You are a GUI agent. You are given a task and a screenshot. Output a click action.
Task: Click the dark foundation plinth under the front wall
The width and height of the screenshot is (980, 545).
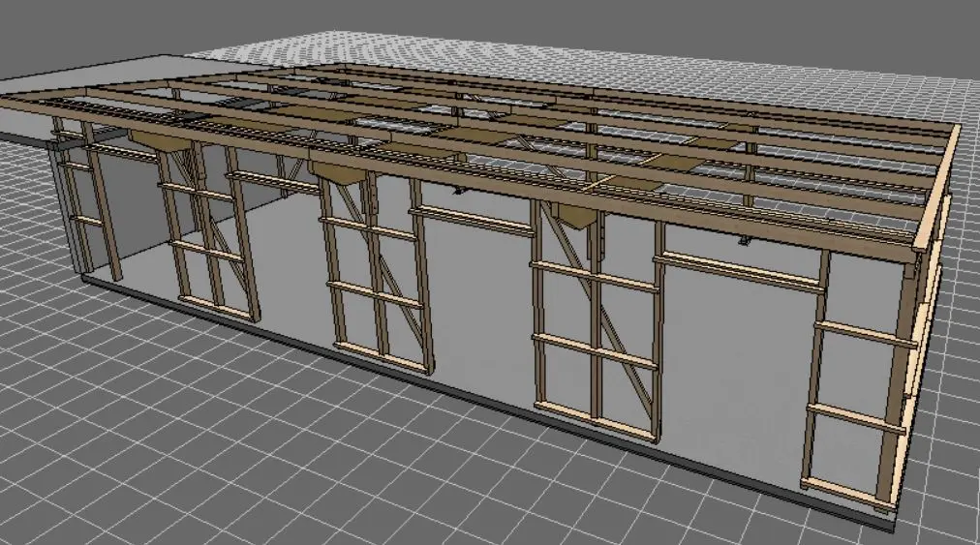(487, 403)
